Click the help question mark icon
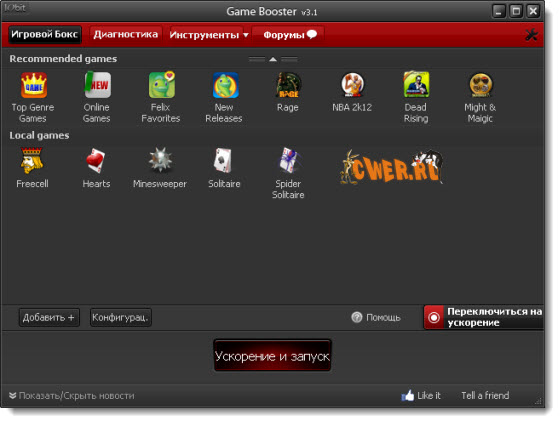This screenshot has height=423, width=560. coord(356,317)
